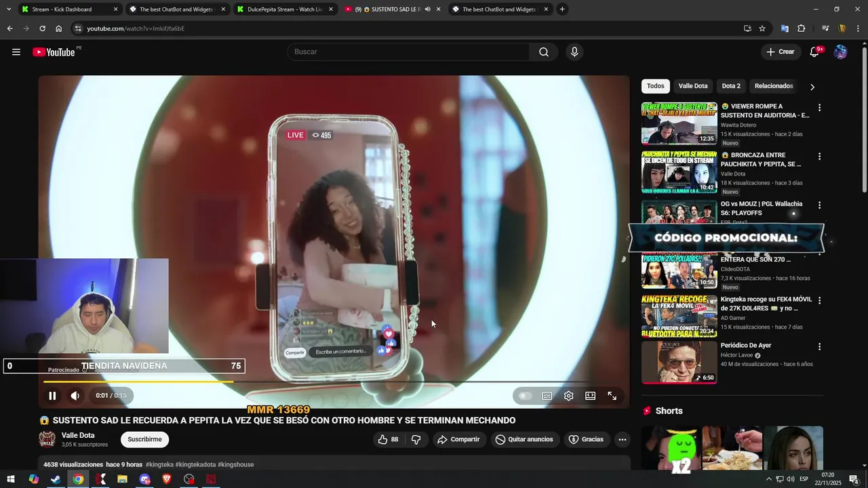Open Chrome extensions puzzle icon

tap(802, 28)
